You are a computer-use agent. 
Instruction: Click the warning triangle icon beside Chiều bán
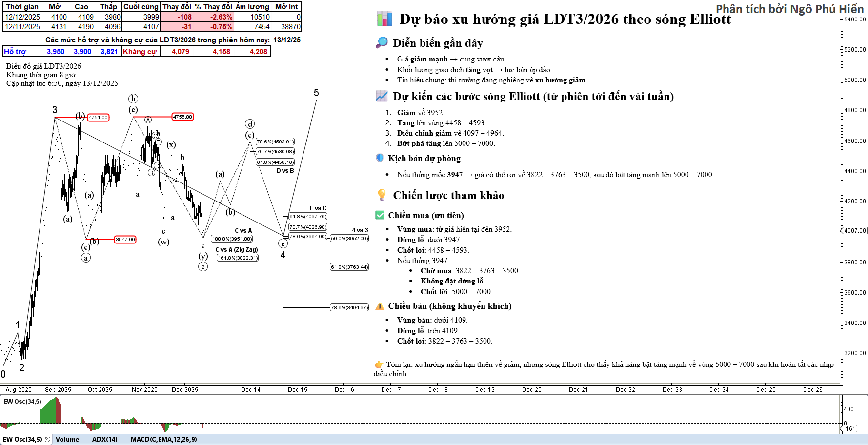point(380,306)
